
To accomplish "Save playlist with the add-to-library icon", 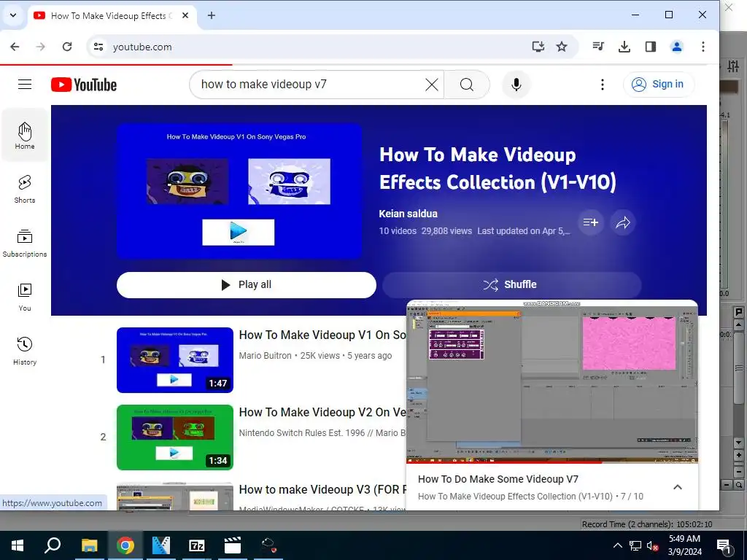I will [591, 222].
